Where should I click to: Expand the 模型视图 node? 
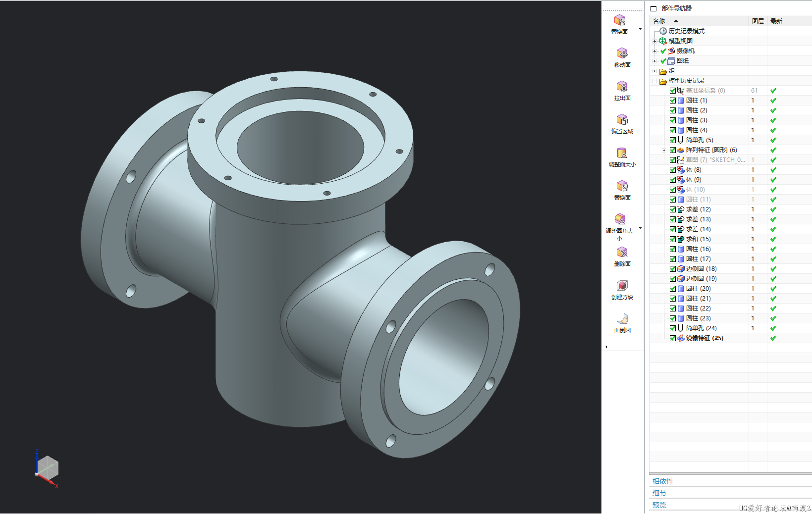pyautogui.click(x=654, y=41)
